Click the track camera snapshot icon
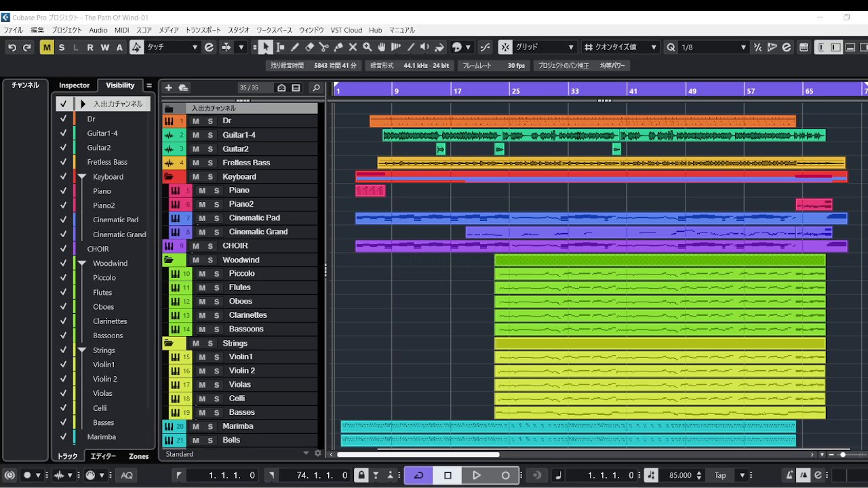Viewport: 868px width, 488px height. [281, 88]
